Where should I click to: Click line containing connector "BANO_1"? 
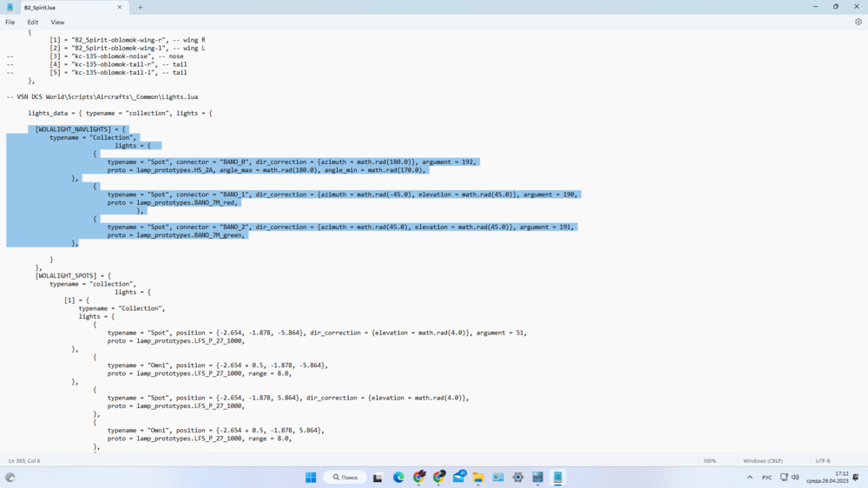point(342,195)
